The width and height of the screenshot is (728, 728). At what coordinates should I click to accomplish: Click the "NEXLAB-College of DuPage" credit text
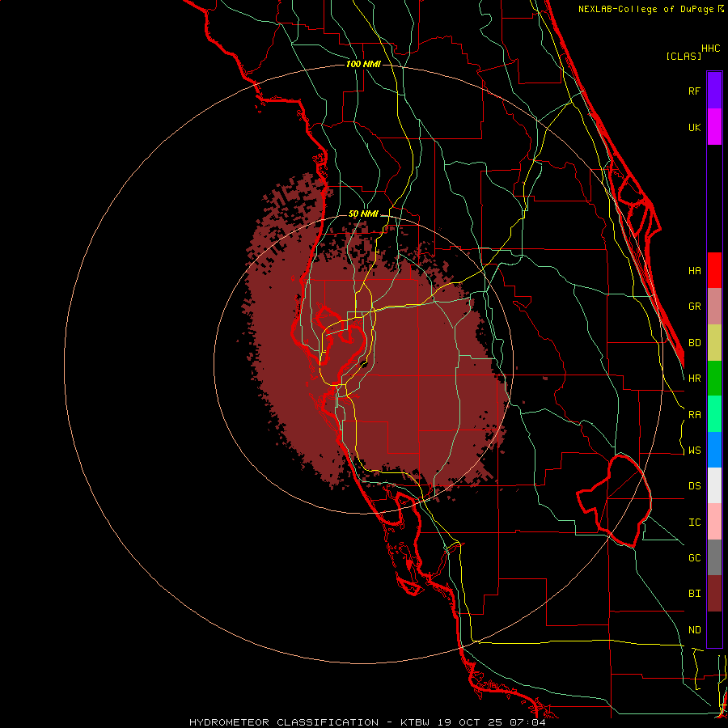click(x=645, y=9)
